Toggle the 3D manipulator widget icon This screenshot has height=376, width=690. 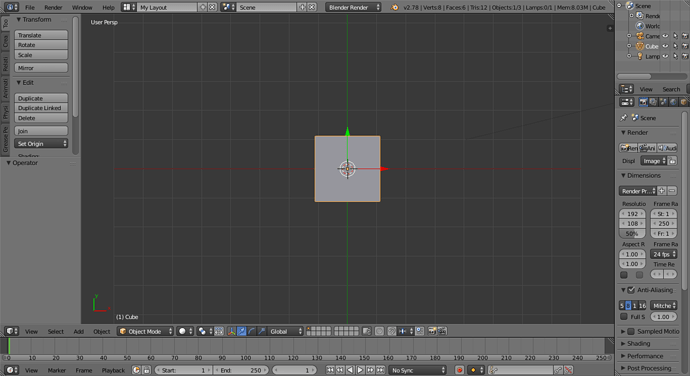(x=231, y=331)
